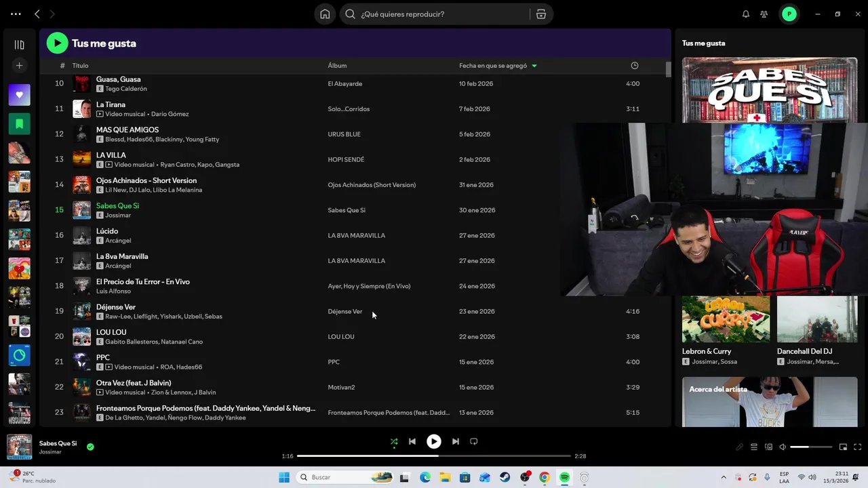868x488 pixels.
Task: Select La 8va Maravilla track title
Action: coord(122,257)
